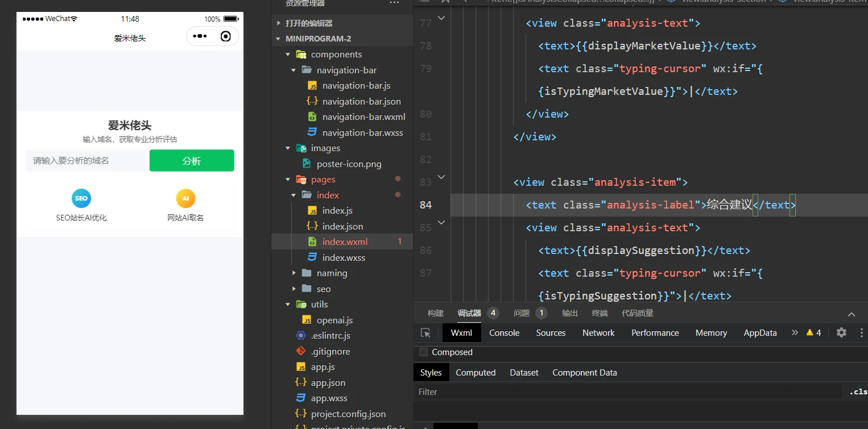
Task: Switch to the Console tab
Action: 504,333
